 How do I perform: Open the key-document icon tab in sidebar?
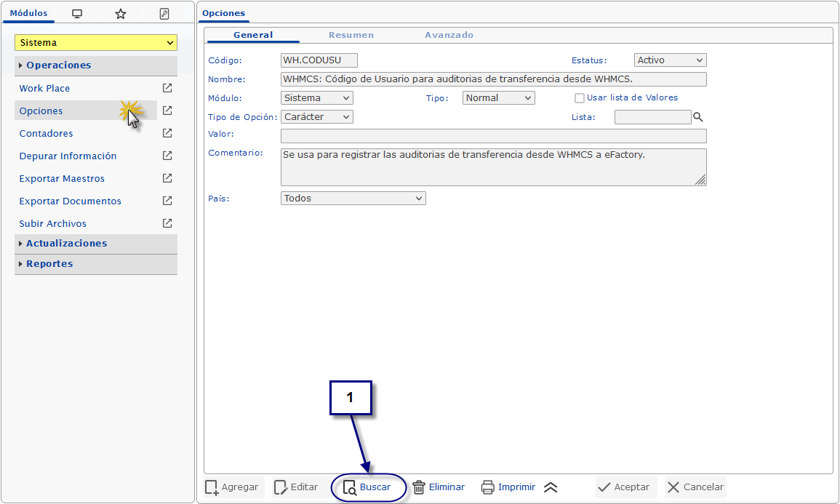click(164, 14)
